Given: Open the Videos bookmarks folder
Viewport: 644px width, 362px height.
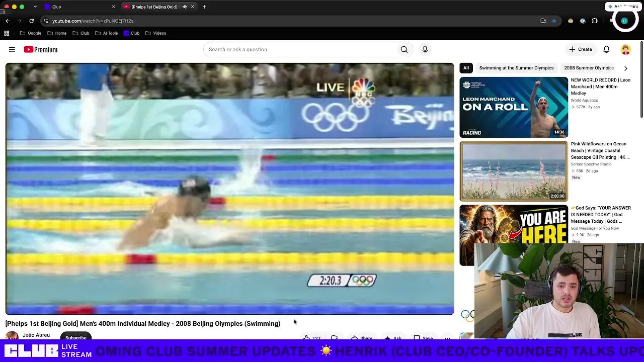Looking at the screenshot, I should coord(155,33).
